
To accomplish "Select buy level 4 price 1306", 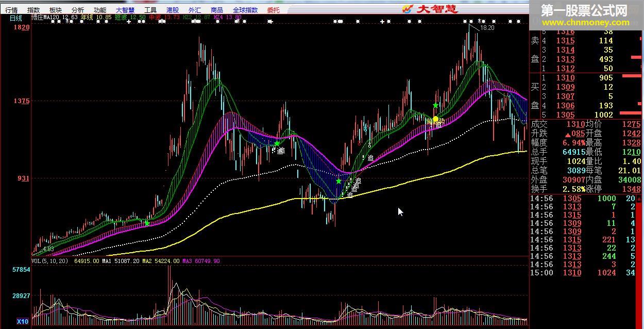I will coord(565,106).
